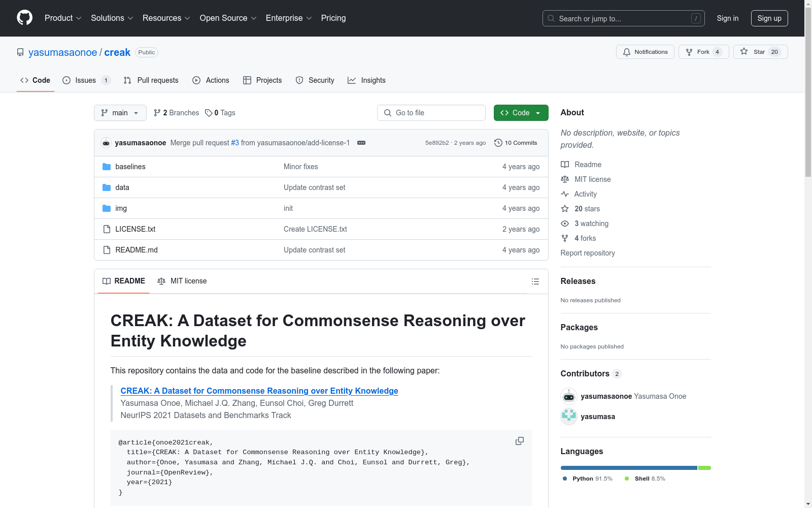Expand the Solutions dropdown
Screen dimensions: 812x508
[112, 18]
